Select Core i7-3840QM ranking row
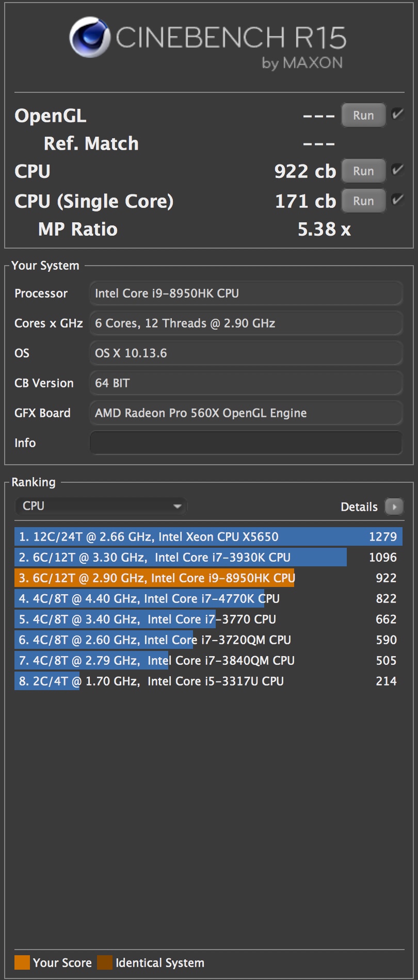The width and height of the screenshot is (418, 980). pos(208,660)
